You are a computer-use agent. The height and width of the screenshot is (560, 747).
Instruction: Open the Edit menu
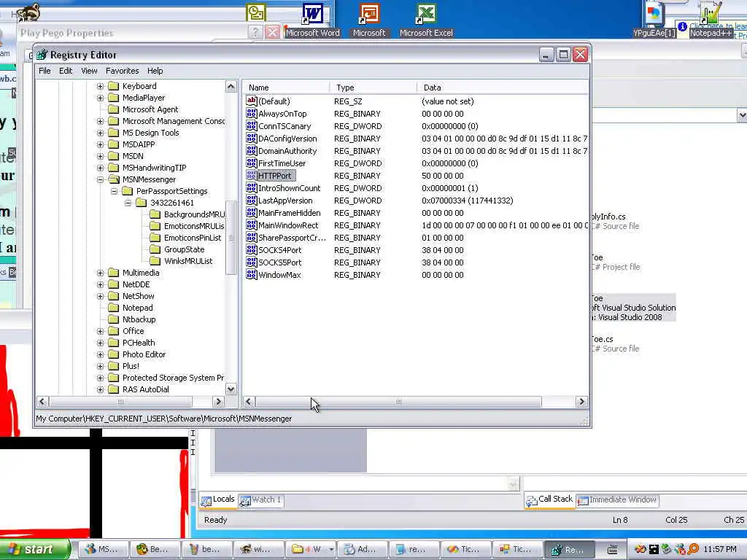click(x=66, y=71)
